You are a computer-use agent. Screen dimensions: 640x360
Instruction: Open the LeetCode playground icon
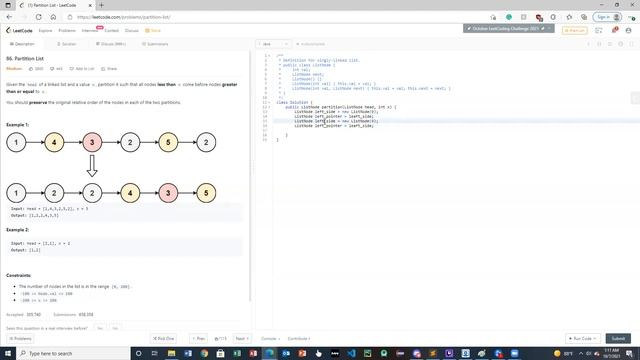[599, 31]
